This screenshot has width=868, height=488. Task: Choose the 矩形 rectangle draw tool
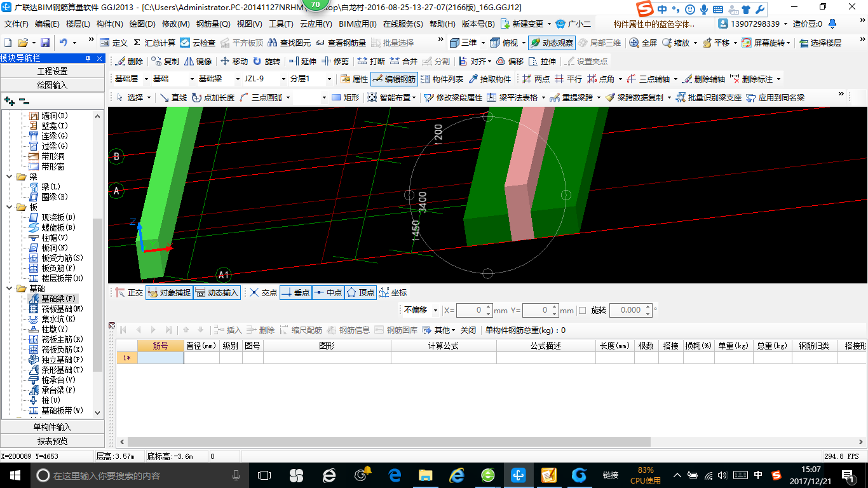345,97
